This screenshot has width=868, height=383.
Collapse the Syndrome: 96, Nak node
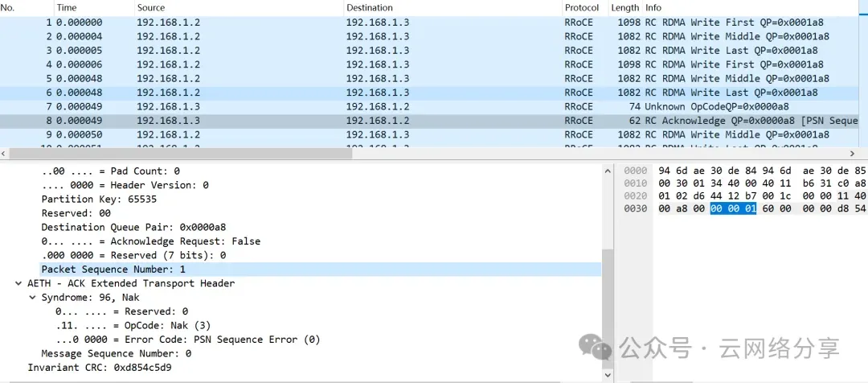coord(33,298)
